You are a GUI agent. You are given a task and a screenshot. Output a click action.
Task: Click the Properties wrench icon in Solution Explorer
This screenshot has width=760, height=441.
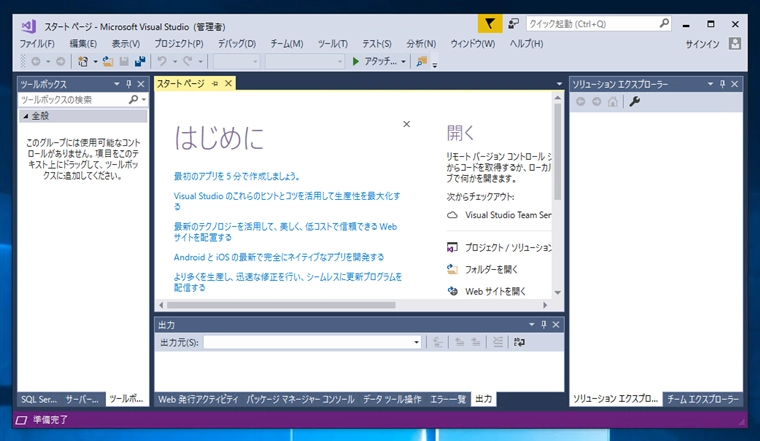tap(634, 101)
